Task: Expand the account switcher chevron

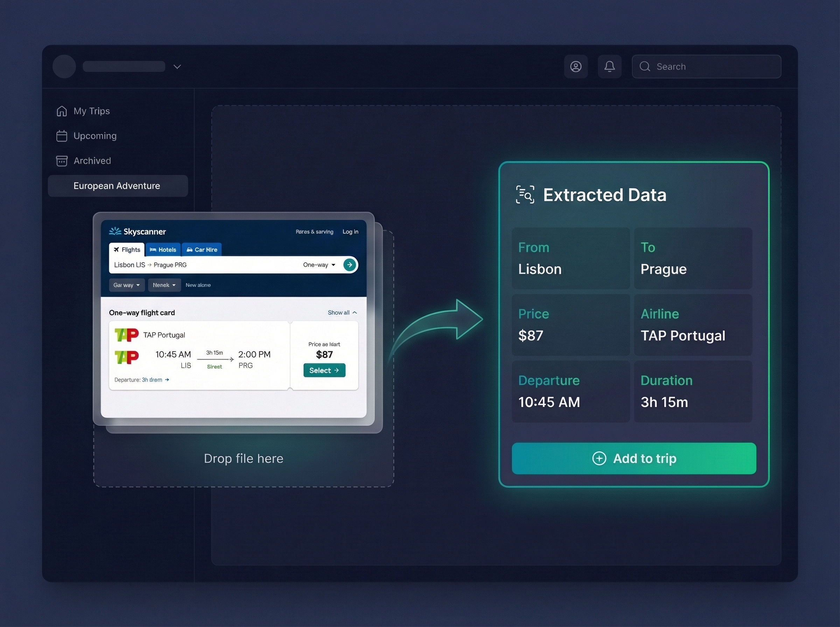Action: pyautogui.click(x=177, y=67)
